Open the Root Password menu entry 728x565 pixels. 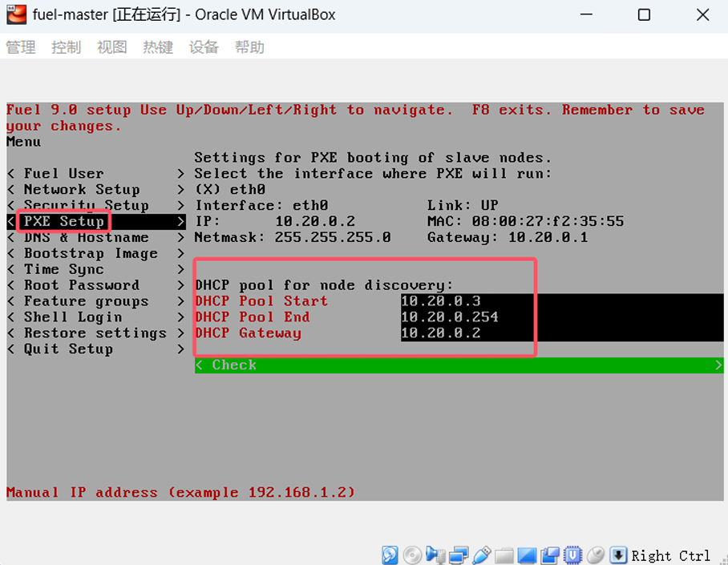96,285
